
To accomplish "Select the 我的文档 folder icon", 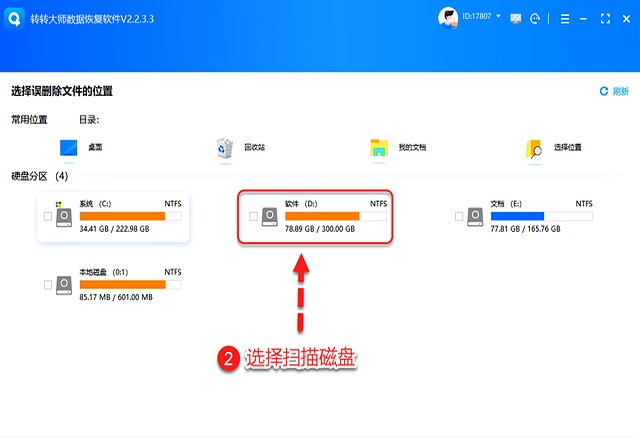I will click(x=379, y=148).
